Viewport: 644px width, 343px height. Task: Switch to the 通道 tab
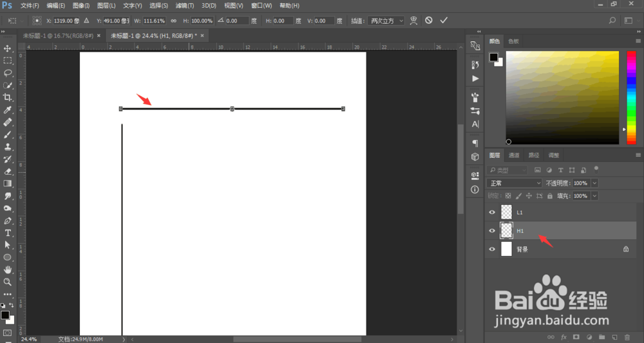click(x=514, y=155)
